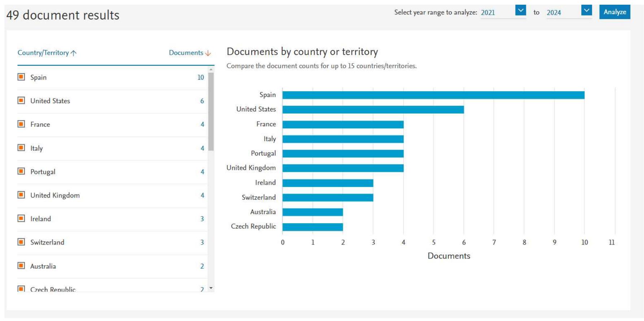Click the France bar in chart
This screenshot has height=321, width=644.
click(343, 124)
